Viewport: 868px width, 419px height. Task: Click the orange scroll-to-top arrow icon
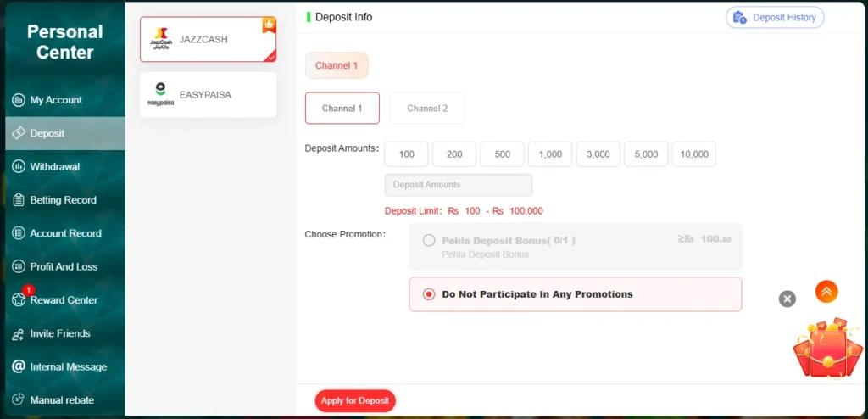826,292
